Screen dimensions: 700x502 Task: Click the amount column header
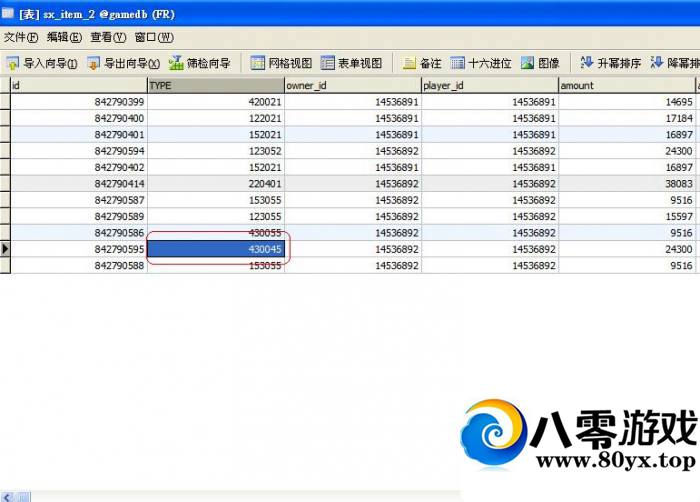click(625, 86)
